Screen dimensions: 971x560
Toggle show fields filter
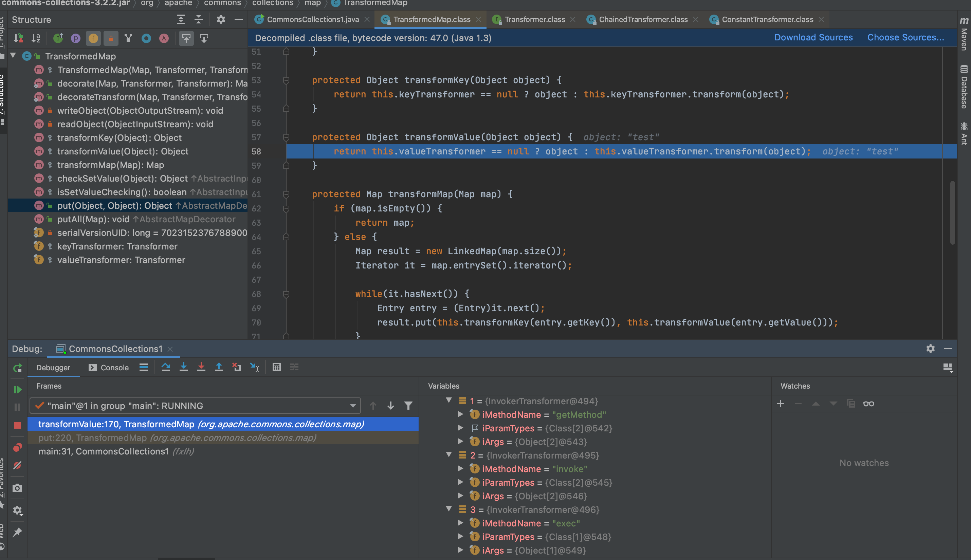pyautogui.click(x=93, y=38)
